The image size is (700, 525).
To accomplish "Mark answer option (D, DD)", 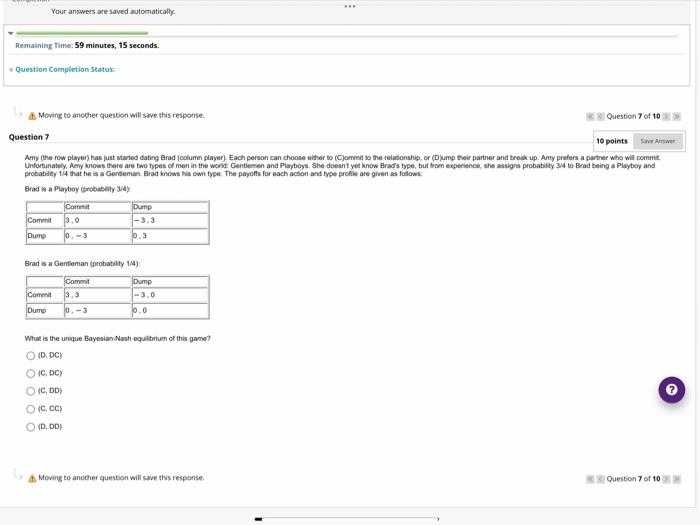I will [30, 427].
